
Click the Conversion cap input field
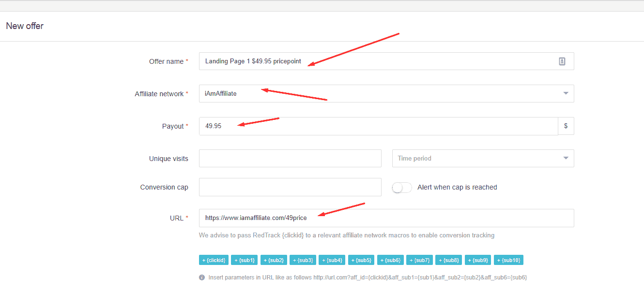click(290, 187)
